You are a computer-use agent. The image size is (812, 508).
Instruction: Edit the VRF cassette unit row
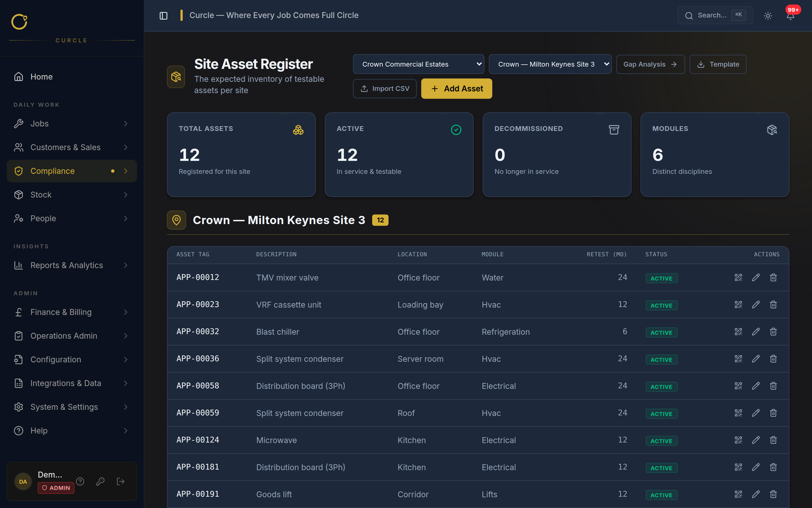click(756, 305)
